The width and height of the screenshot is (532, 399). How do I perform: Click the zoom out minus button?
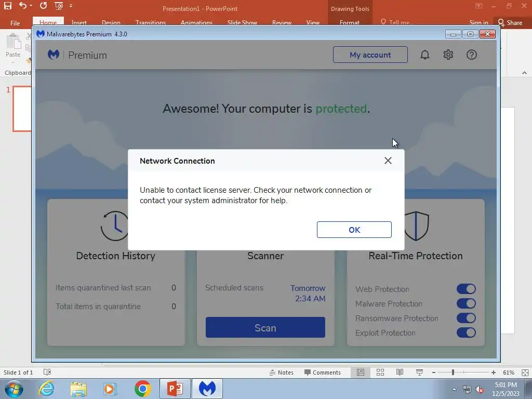[x=434, y=373]
